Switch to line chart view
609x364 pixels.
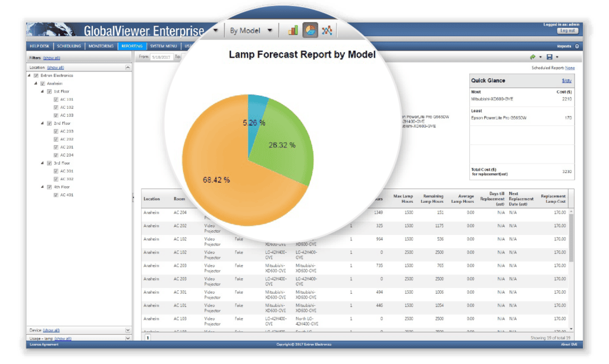tap(327, 30)
